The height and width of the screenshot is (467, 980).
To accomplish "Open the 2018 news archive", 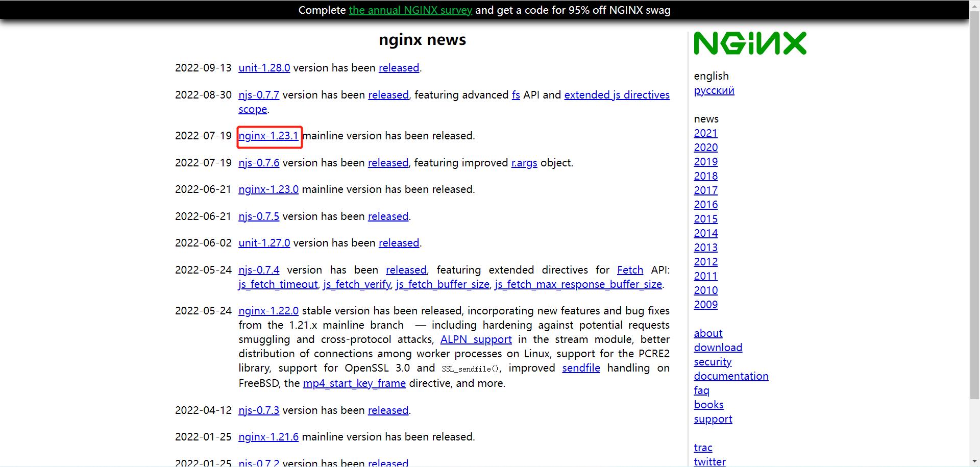I will tap(706, 176).
